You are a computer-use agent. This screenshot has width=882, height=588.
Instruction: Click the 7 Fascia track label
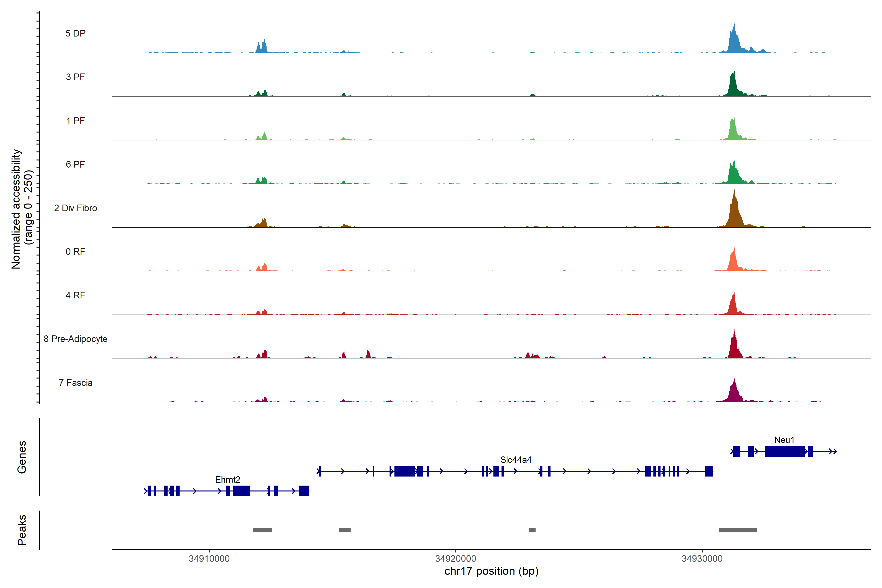[75, 382]
